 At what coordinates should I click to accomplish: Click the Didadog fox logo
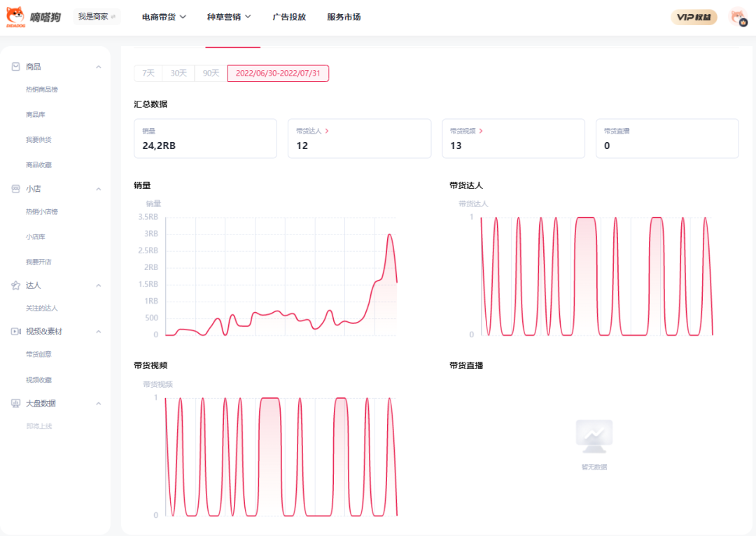tap(15, 17)
